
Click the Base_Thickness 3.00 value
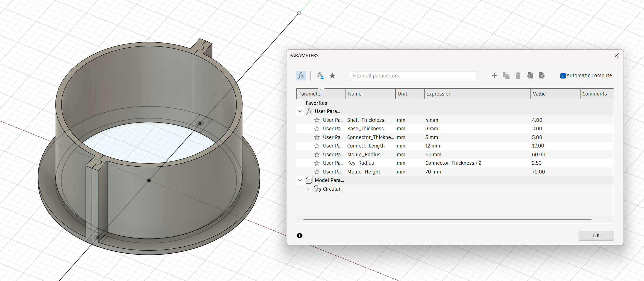pyautogui.click(x=537, y=129)
